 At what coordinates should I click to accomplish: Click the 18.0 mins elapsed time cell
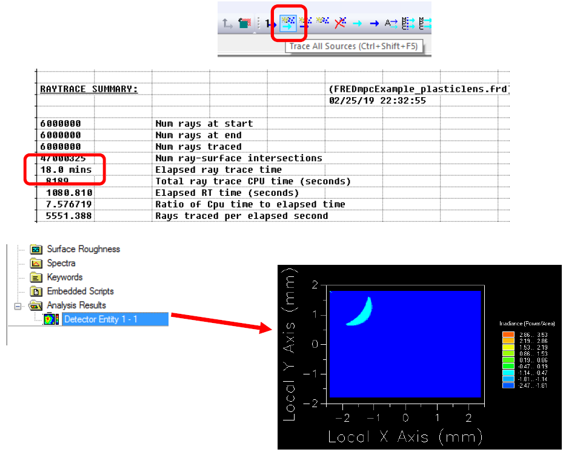pyautogui.click(x=66, y=170)
